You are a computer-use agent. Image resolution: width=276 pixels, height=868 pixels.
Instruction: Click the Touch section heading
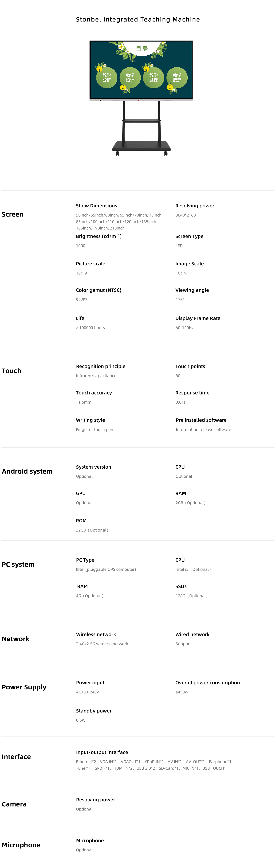point(12,371)
